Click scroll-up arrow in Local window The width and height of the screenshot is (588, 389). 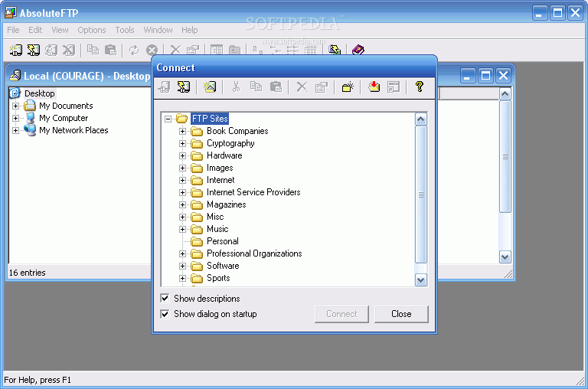[505, 93]
